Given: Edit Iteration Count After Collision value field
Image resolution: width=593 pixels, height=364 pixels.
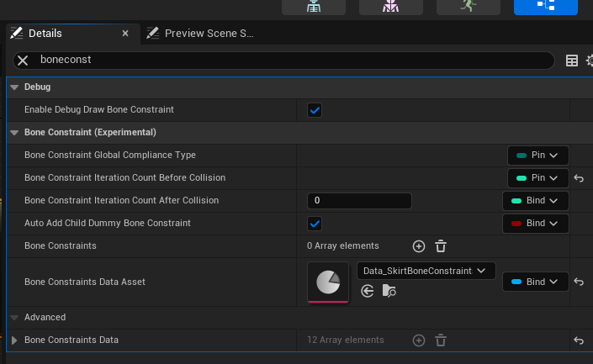Looking at the screenshot, I should pyautogui.click(x=359, y=201).
